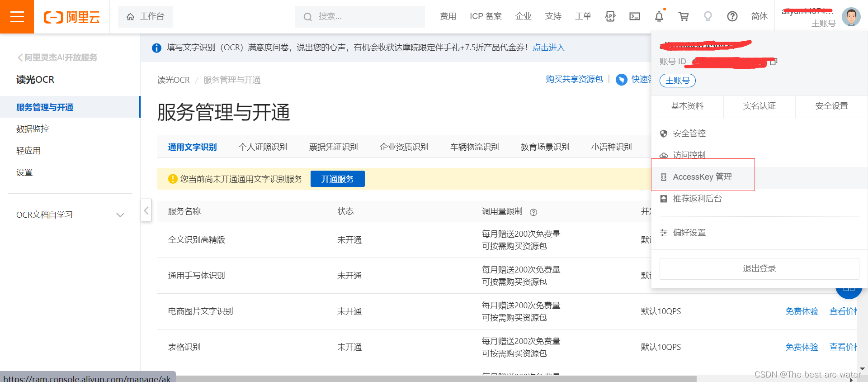The height and width of the screenshot is (382, 868).
Task: Switch language via 简体
Action: pos(759,17)
